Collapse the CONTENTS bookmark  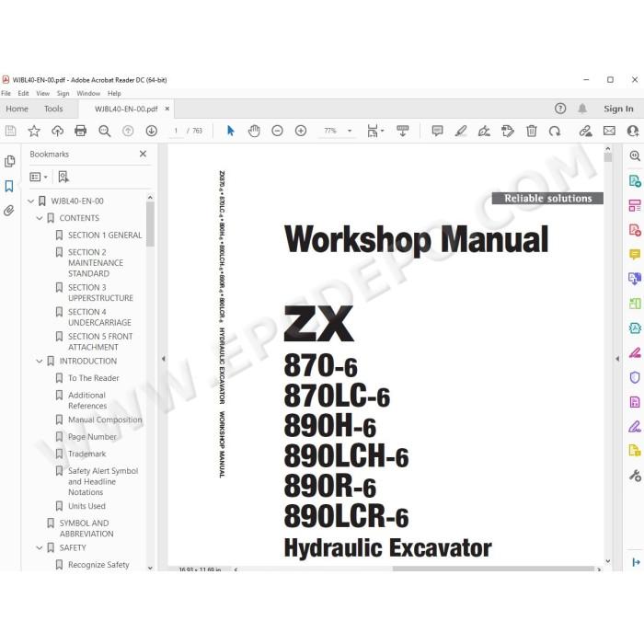coord(40,218)
